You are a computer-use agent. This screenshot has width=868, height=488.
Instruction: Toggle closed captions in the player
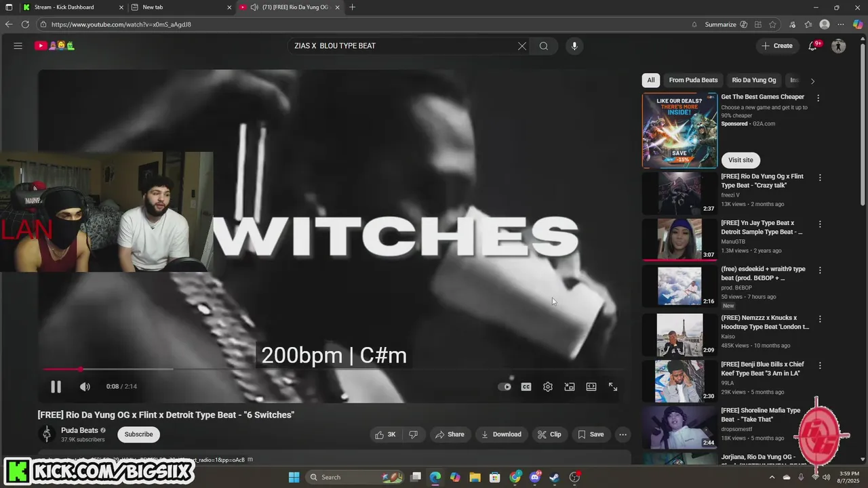tap(526, 387)
